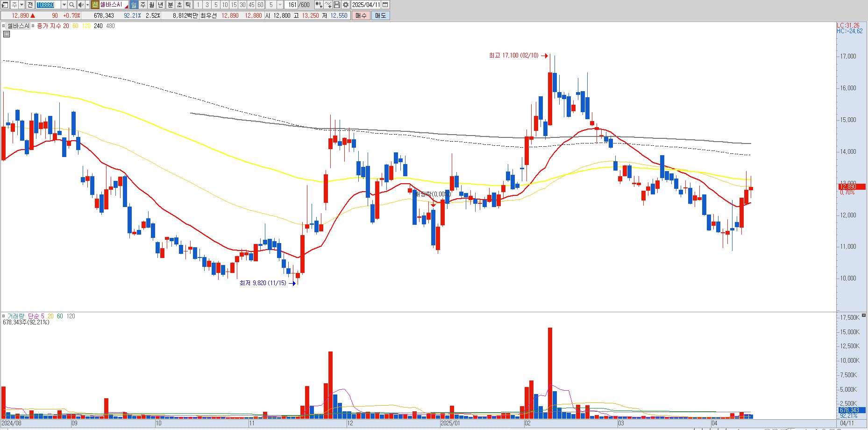Toggle checkbox left of 셀바스AI legend

coord(4,26)
